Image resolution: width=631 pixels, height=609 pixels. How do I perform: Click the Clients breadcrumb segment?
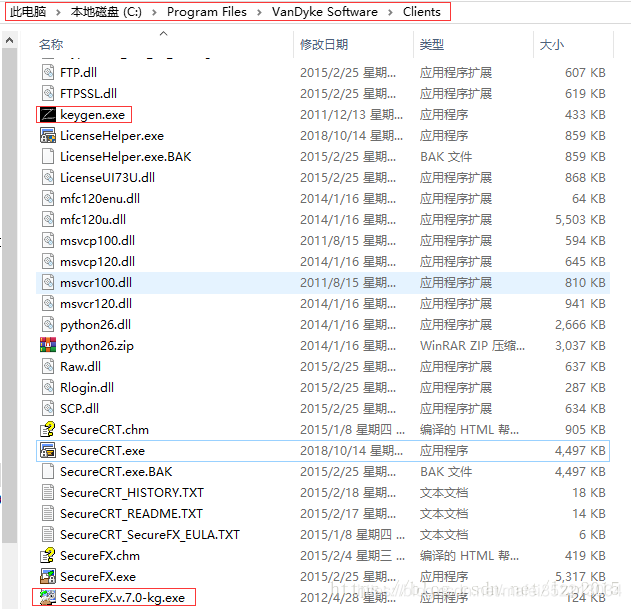coord(421,12)
